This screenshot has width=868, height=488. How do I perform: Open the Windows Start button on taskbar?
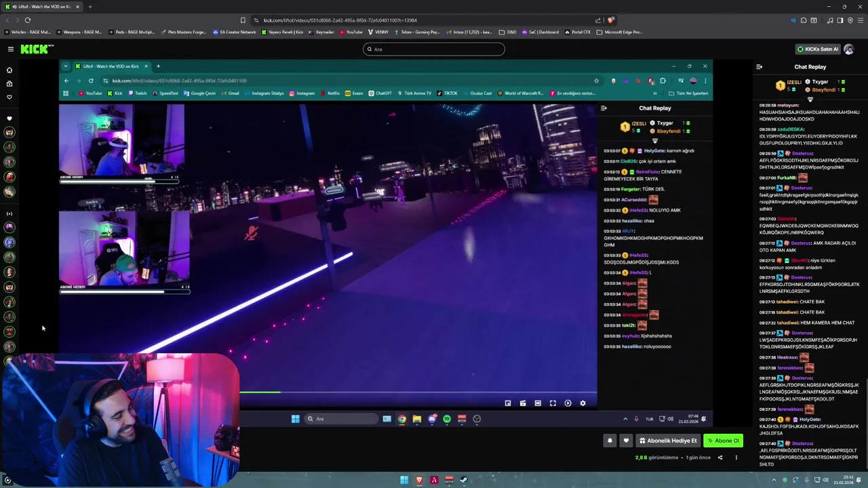pyautogui.click(x=404, y=481)
